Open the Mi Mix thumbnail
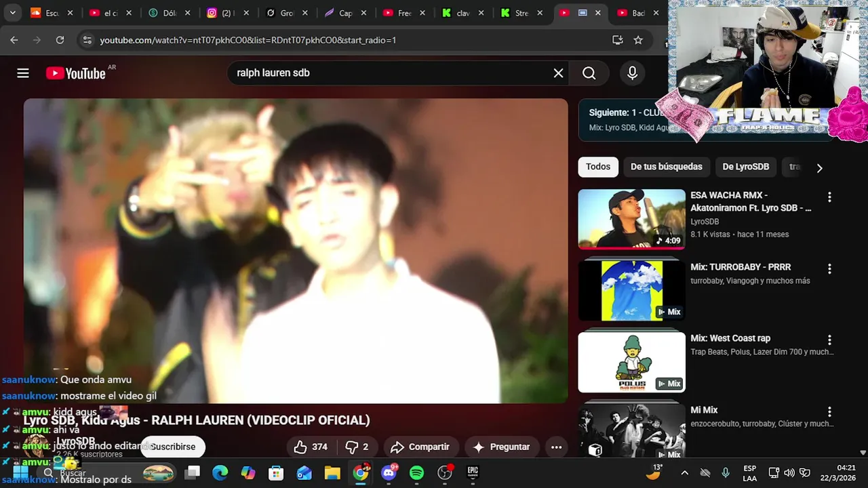Screen dimensions: 868x488 click(631, 431)
